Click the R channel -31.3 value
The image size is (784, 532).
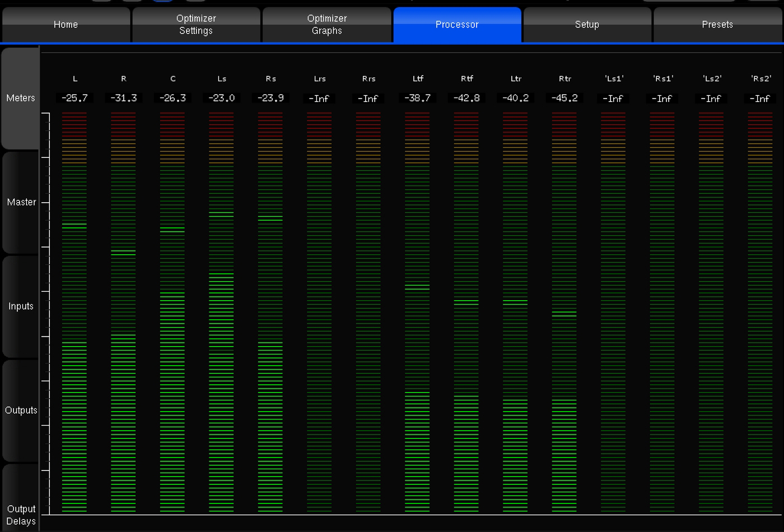tap(123, 98)
